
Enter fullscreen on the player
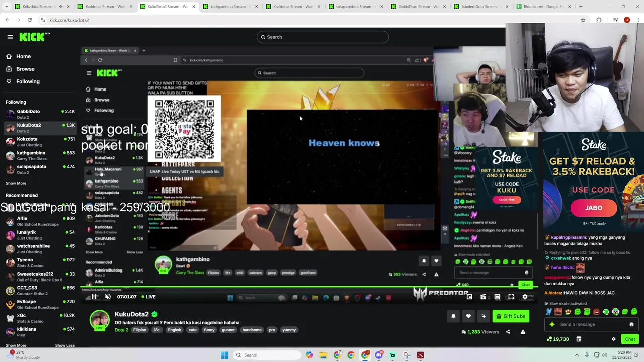511,297
